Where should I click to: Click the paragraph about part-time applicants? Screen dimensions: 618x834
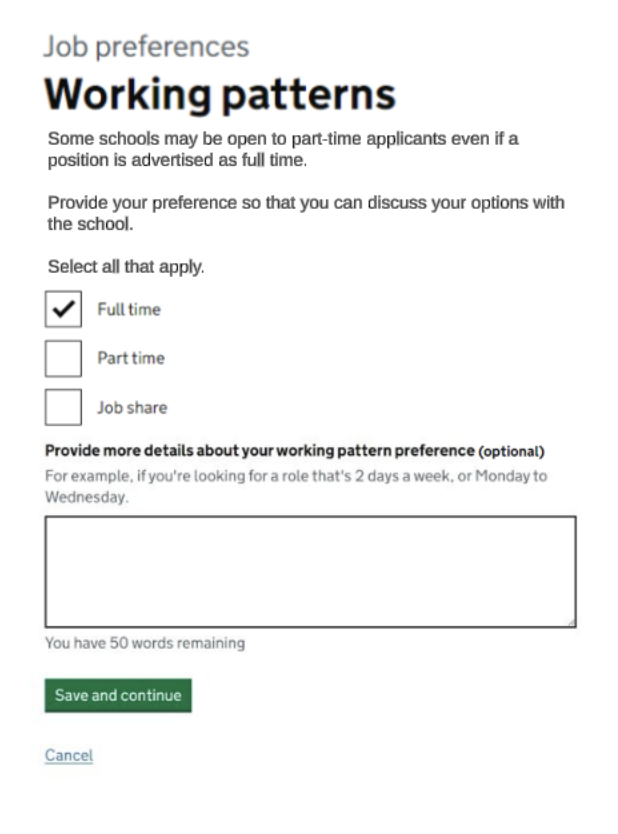click(283, 149)
